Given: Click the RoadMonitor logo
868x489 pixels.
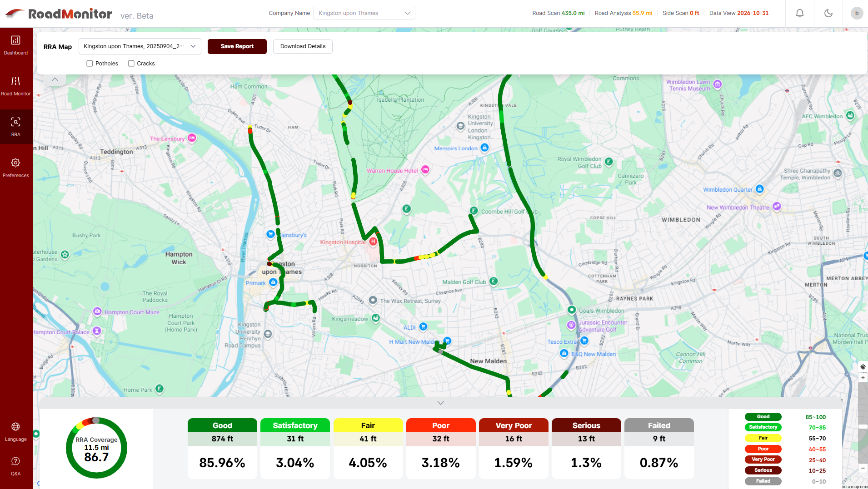Looking at the screenshot, I should click(x=59, y=13).
